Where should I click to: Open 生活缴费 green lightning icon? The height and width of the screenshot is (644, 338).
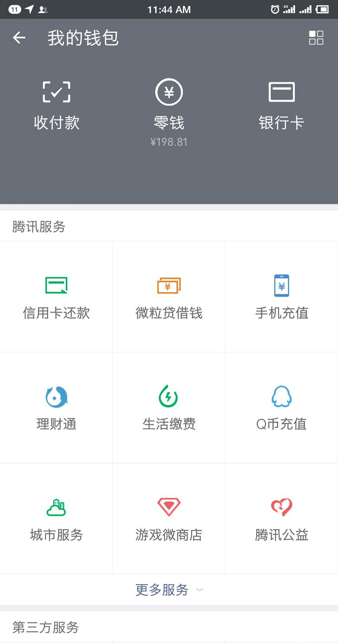coord(169,396)
